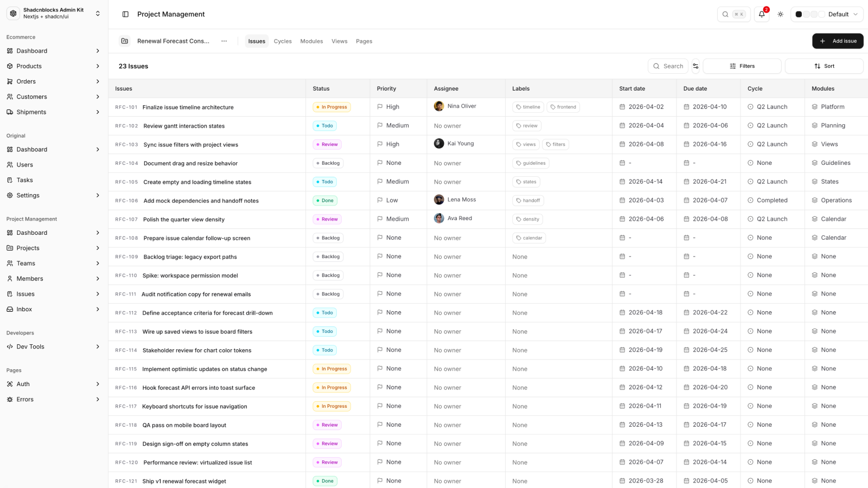868x488 pixels.
Task: Click In Progress status badge for RFC-101
Action: click(331, 107)
